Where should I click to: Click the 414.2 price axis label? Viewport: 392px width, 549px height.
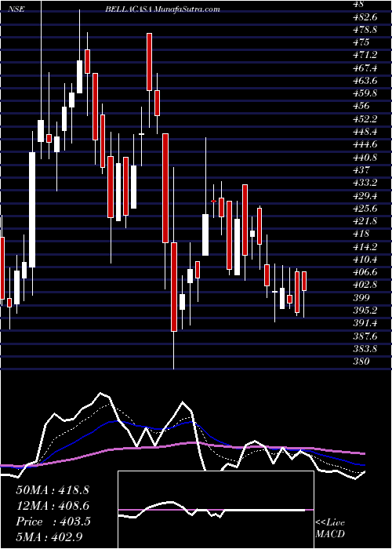pyautogui.click(x=366, y=247)
